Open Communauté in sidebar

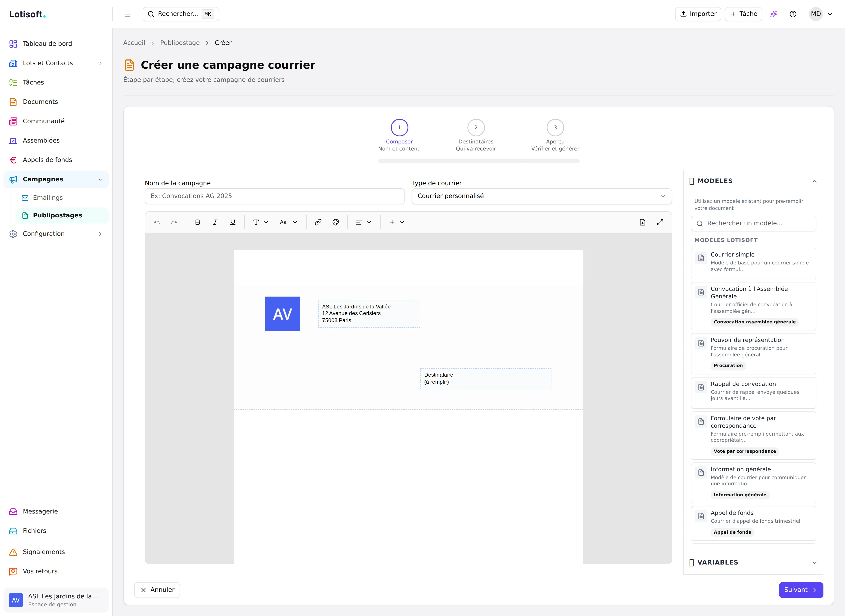[56, 121]
